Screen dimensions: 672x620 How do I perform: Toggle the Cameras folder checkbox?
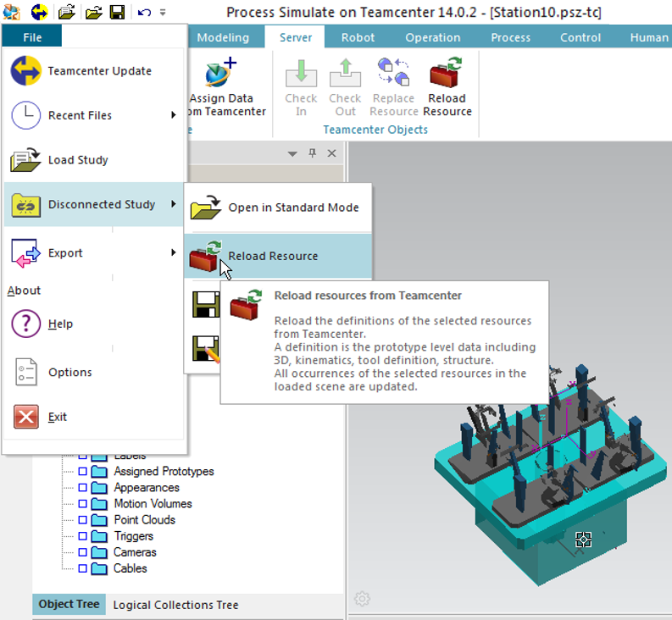(x=82, y=552)
